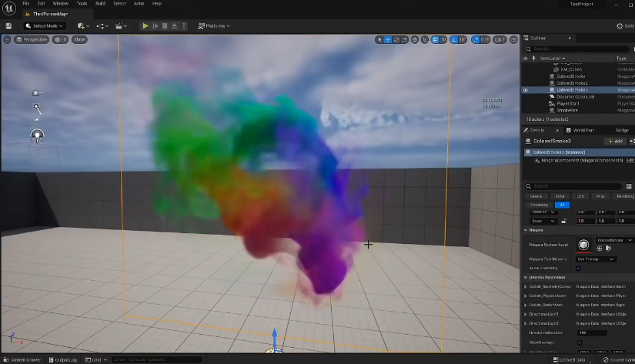Open the Window menu
Image resolution: width=635 pixels, height=364 pixels.
pos(60,3)
